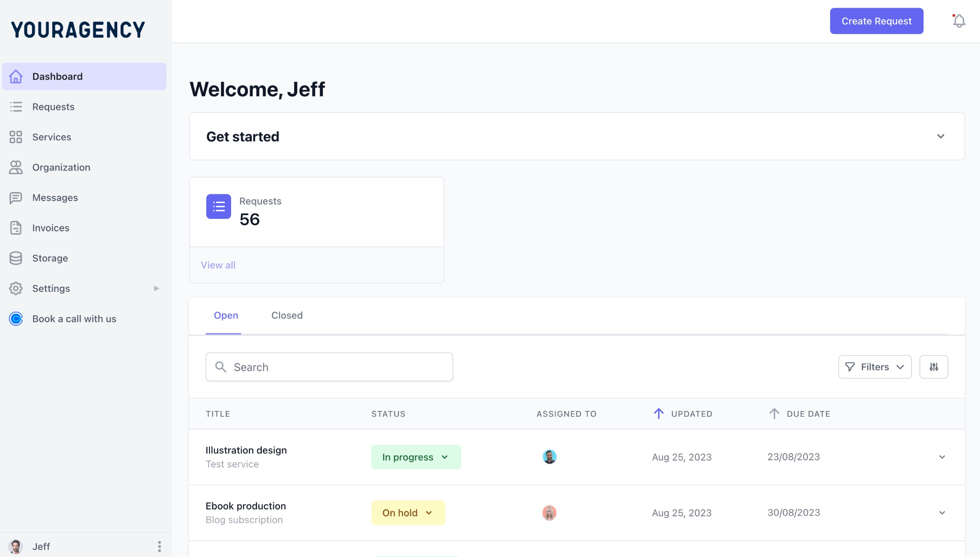The width and height of the screenshot is (980, 557).
Task: Click the Create Request button
Action: click(x=877, y=21)
